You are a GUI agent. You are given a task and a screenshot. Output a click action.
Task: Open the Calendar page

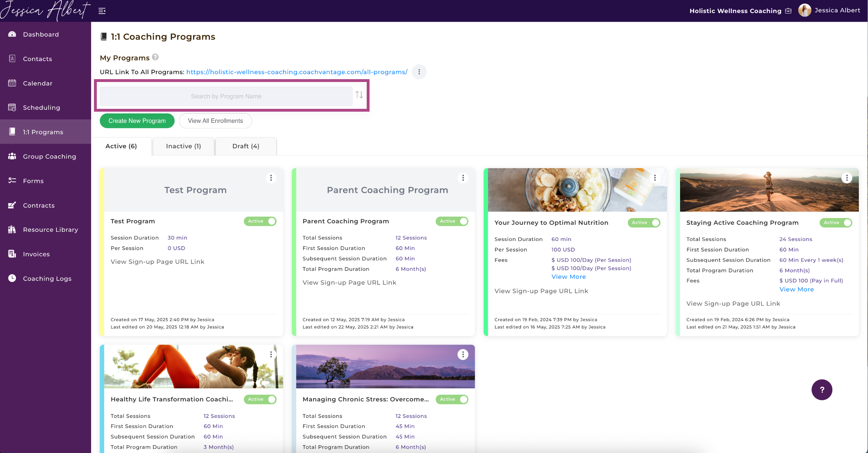(46, 83)
